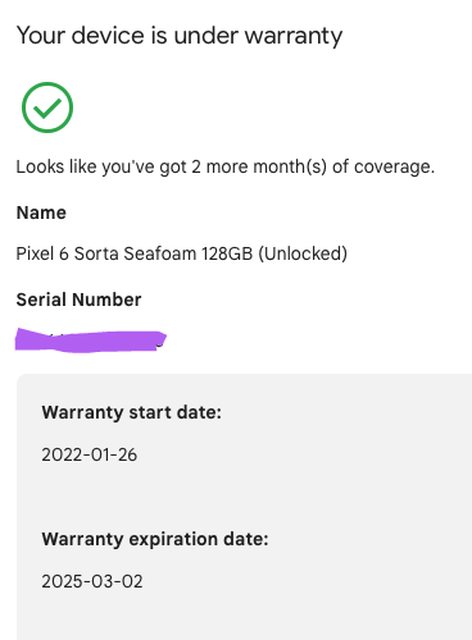Click the bold "Name" label
Screen dimensions: 472x640
pyautogui.click(x=41, y=213)
